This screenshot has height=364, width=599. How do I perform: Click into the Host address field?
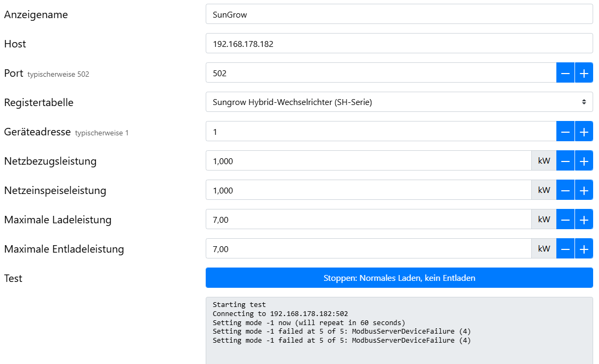pyautogui.click(x=399, y=44)
